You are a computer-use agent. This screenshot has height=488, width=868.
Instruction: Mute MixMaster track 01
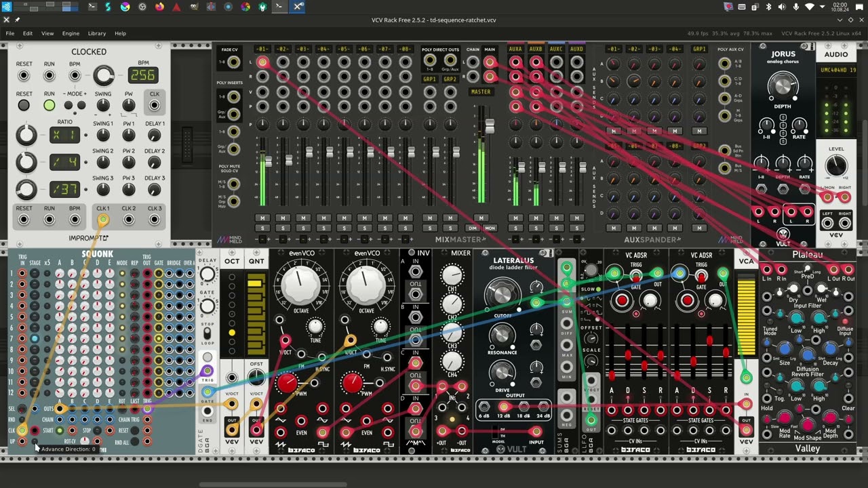click(262, 218)
